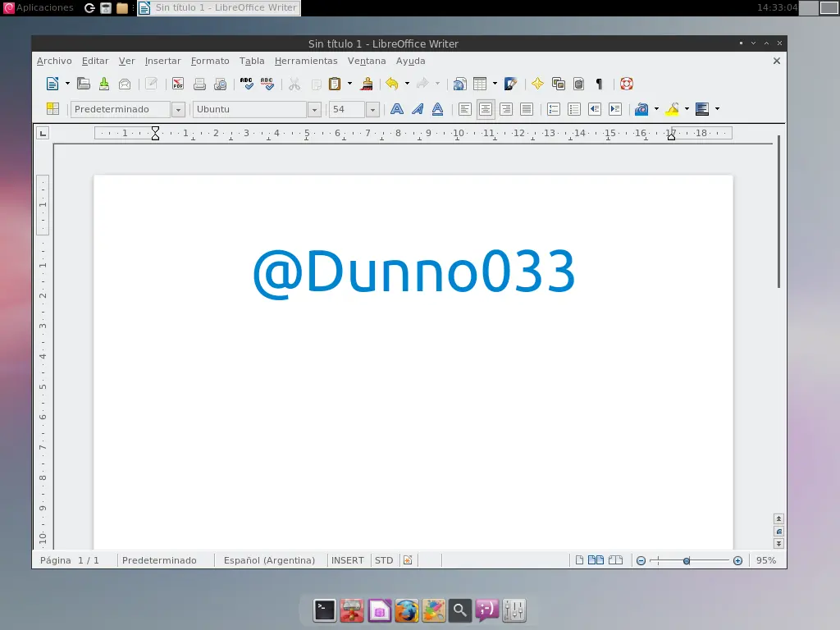Viewport: 840px width, 630px height.
Task: Increase indent of the paragraph
Action: pos(615,109)
